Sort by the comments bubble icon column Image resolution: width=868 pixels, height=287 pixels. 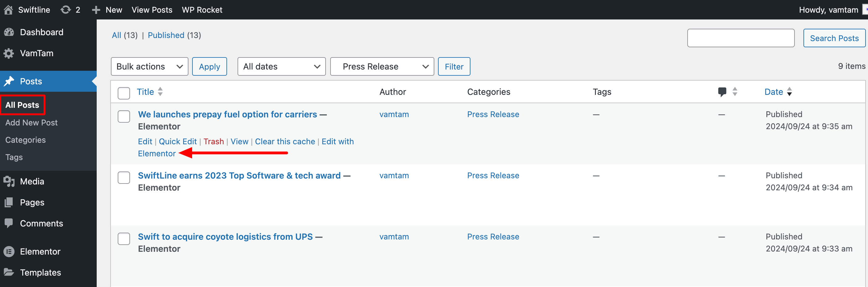tap(722, 92)
